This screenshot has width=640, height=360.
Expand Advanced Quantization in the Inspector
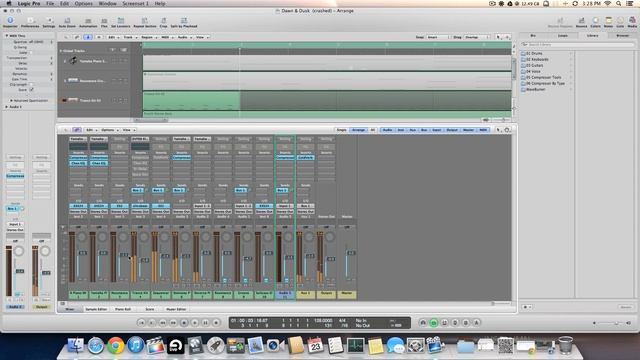point(11,100)
